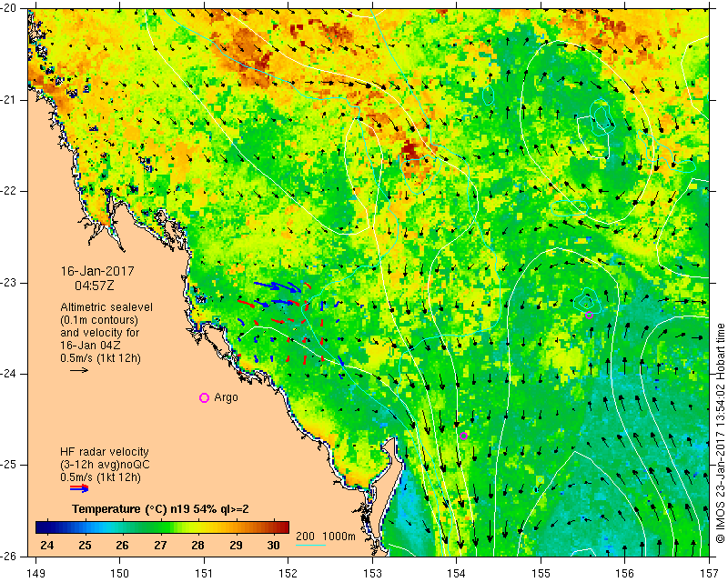
Task: Click the black altimetric velocity legend arrow
Action: point(79,370)
